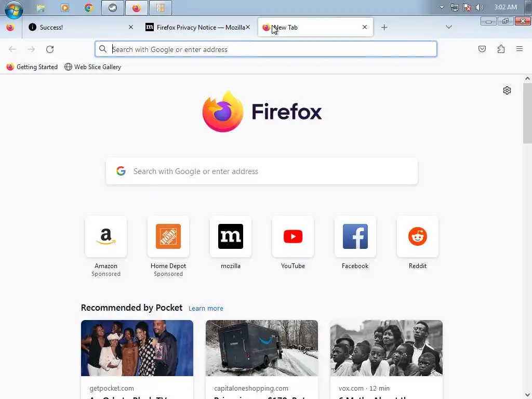Click the Save to Pocket icon
Screen dimensions: 532x399
tap(482, 49)
